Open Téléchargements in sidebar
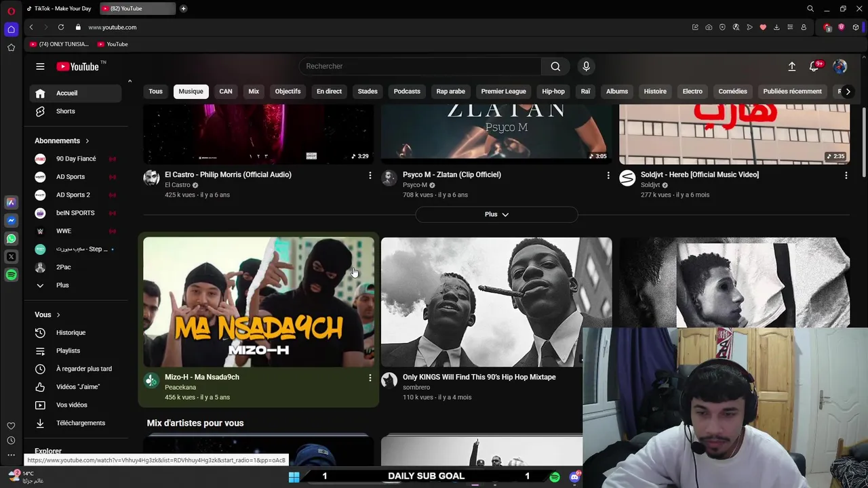868x488 pixels. coord(76,423)
